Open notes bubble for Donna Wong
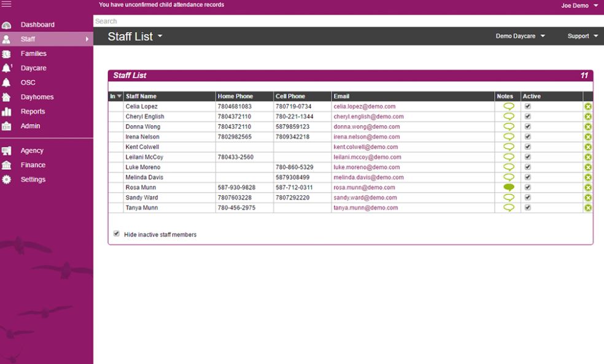 (509, 126)
